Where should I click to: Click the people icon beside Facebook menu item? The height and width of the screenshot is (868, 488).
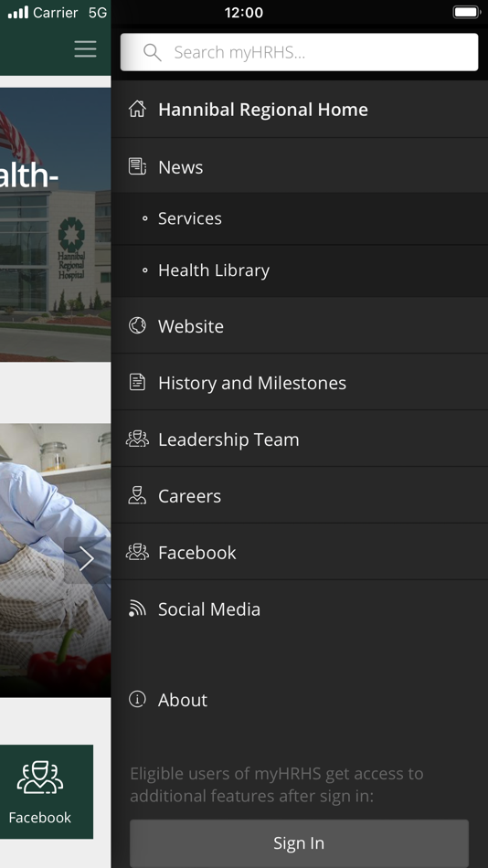pos(137,552)
